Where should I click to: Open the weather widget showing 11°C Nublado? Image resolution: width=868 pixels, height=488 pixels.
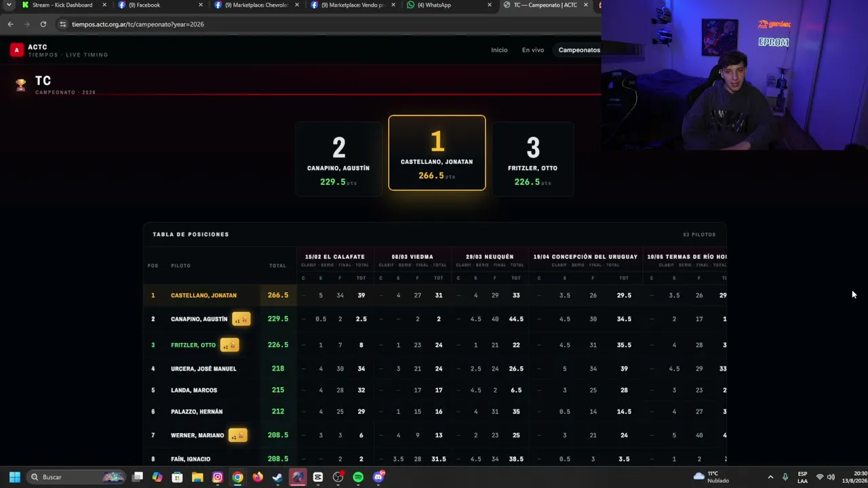click(711, 477)
